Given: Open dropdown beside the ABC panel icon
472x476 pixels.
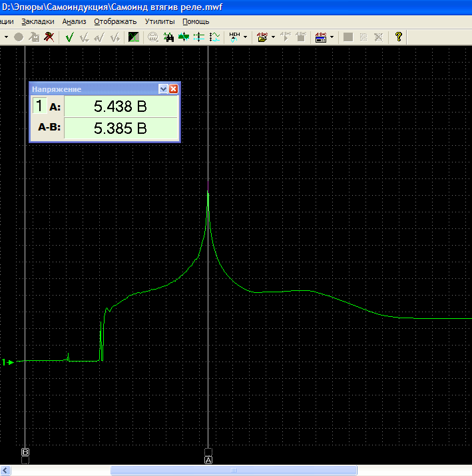Looking at the screenshot, I should 332,37.
